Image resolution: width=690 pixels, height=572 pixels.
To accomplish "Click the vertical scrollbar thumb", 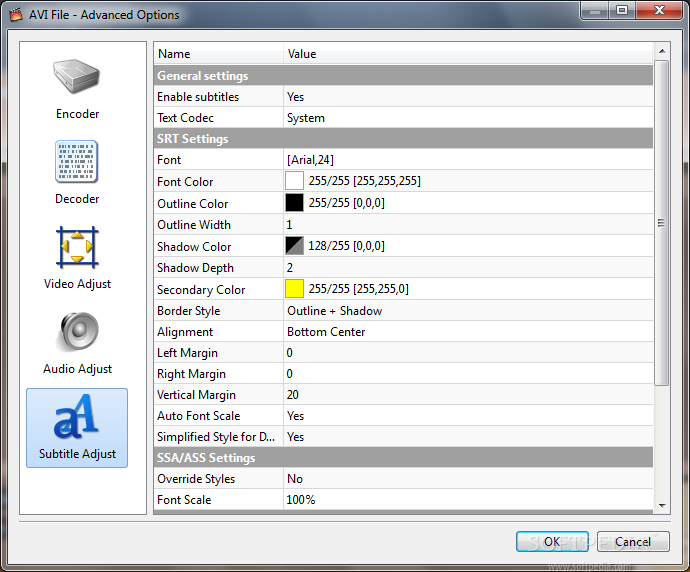I will click(661, 223).
